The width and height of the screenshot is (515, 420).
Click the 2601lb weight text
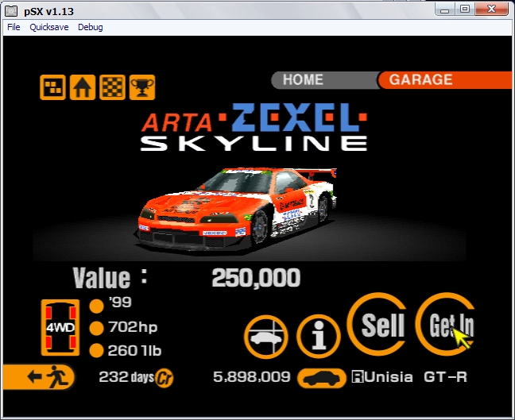134,351
